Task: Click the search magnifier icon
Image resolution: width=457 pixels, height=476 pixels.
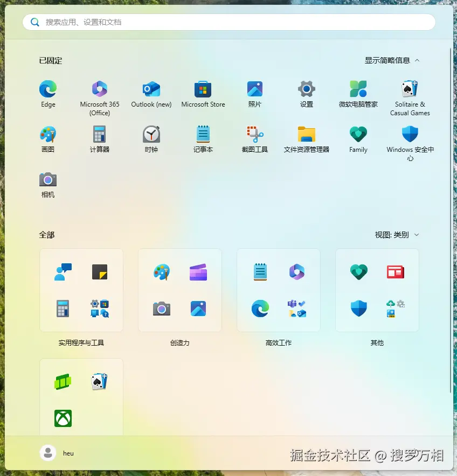Action: (x=35, y=22)
